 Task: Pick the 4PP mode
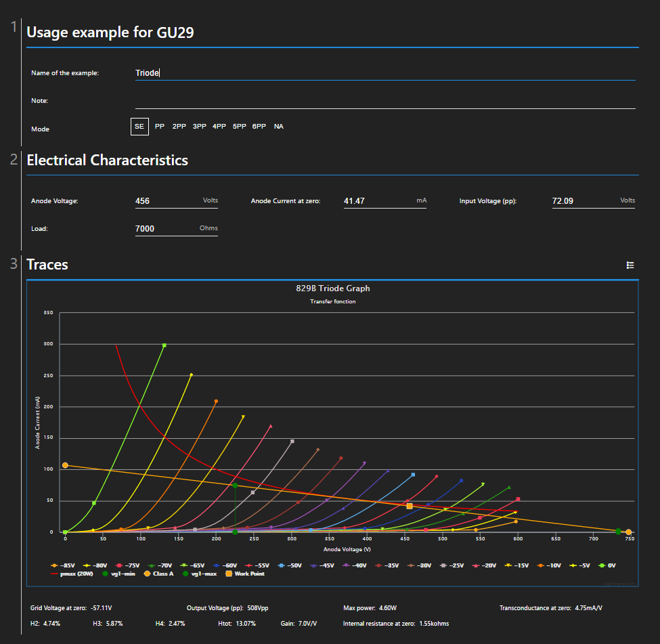pos(219,127)
